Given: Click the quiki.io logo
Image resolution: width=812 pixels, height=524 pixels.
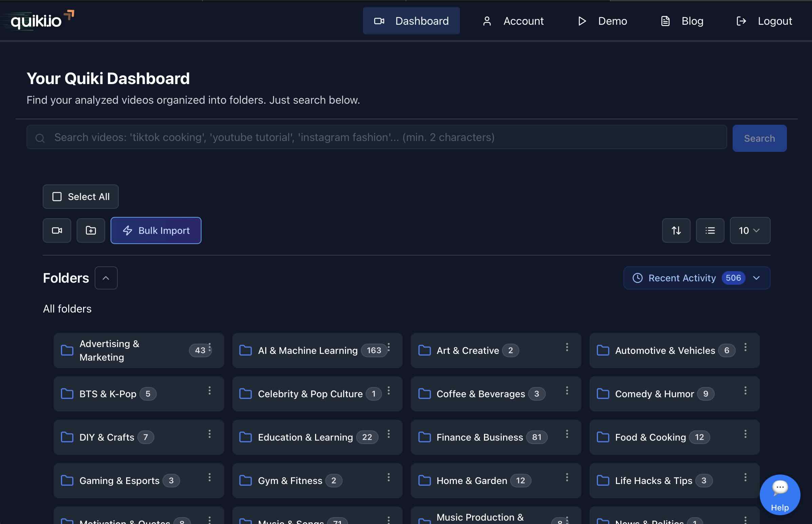Looking at the screenshot, I should [x=42, y=20].
